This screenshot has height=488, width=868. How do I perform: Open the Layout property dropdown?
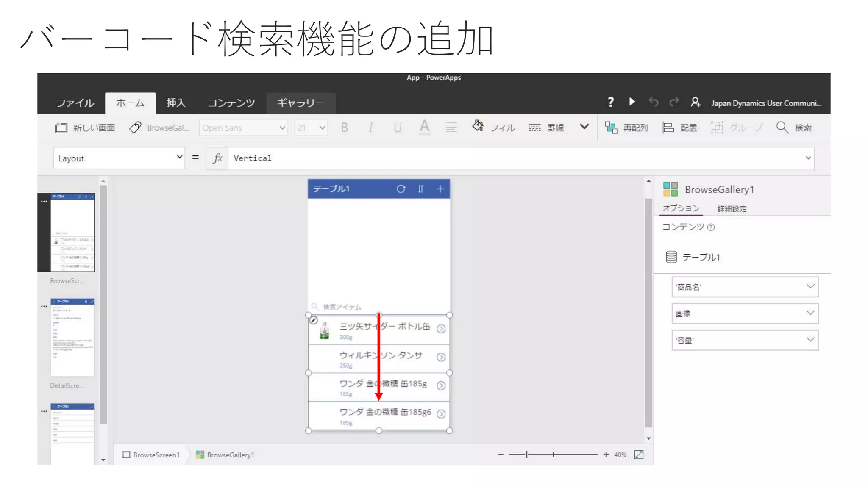coord(179,158)
